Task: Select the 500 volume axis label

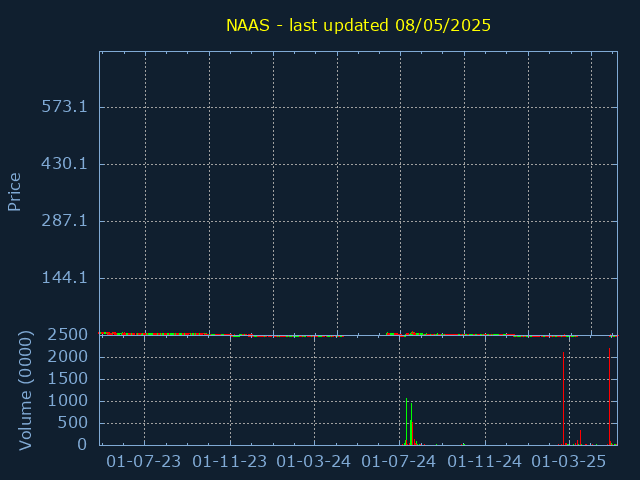Action: click(x=73, y=423)
